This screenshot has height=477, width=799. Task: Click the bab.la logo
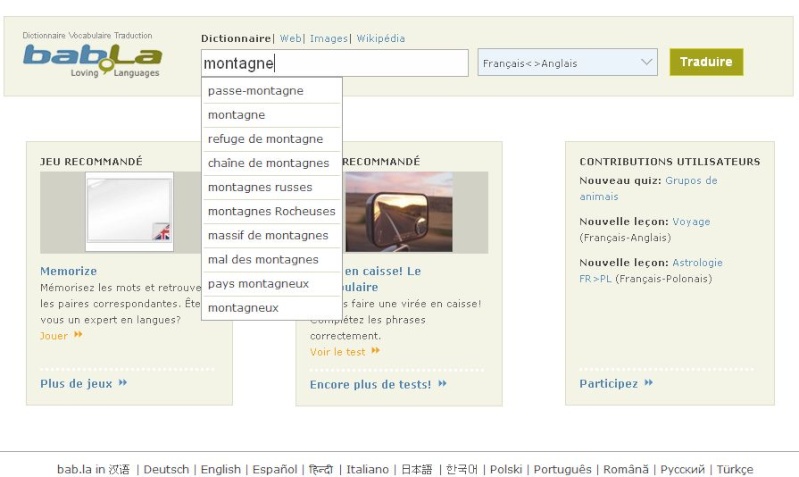pyautogui.click(x=92, y=55)
